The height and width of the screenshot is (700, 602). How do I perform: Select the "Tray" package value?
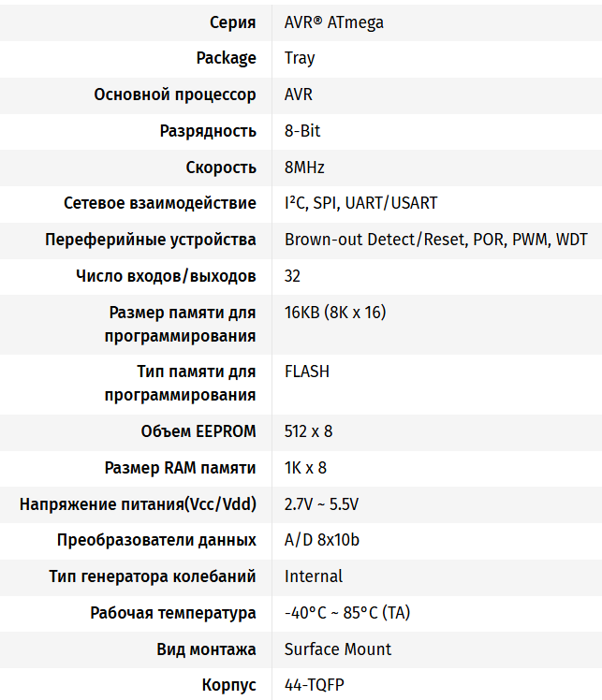[x=300, y=58]
